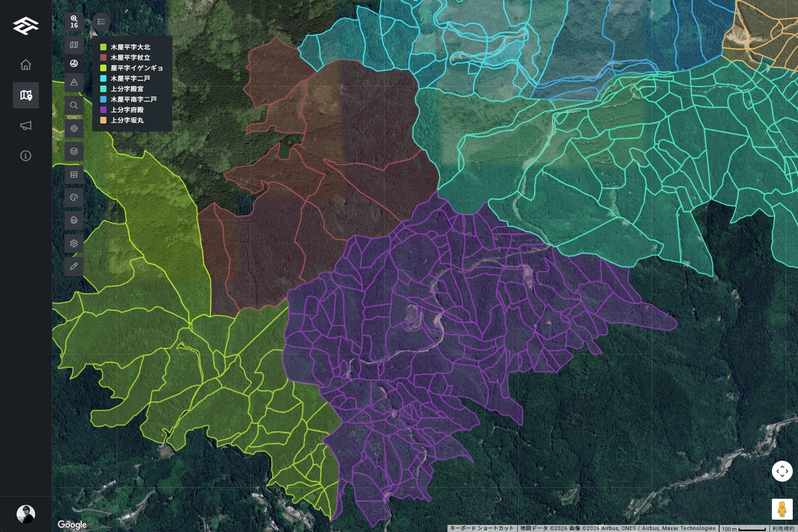Toggle the legend list button
The height and width of the screenshot is (532, 798).
(x=101, y=21)
